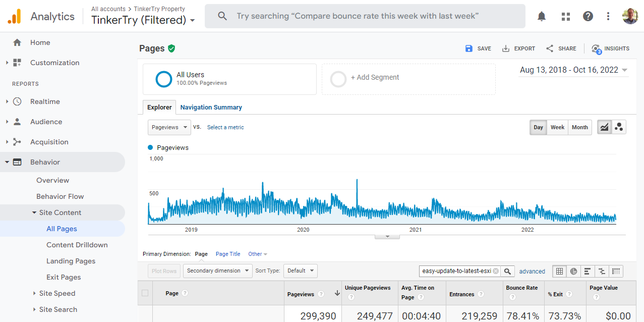Switch table to Comparison view
Screen dimensions: 644x322
pos(602,271)
